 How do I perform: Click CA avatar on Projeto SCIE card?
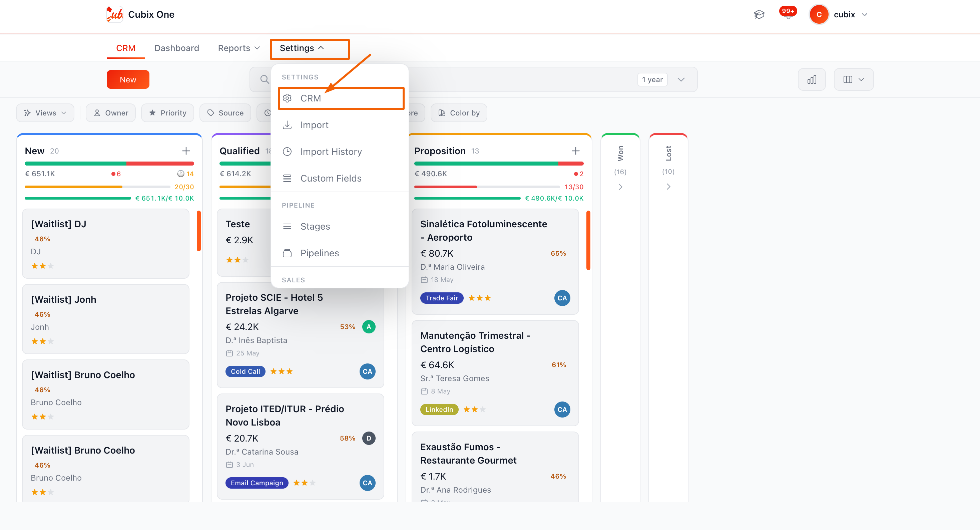click(x=367, y=371)
